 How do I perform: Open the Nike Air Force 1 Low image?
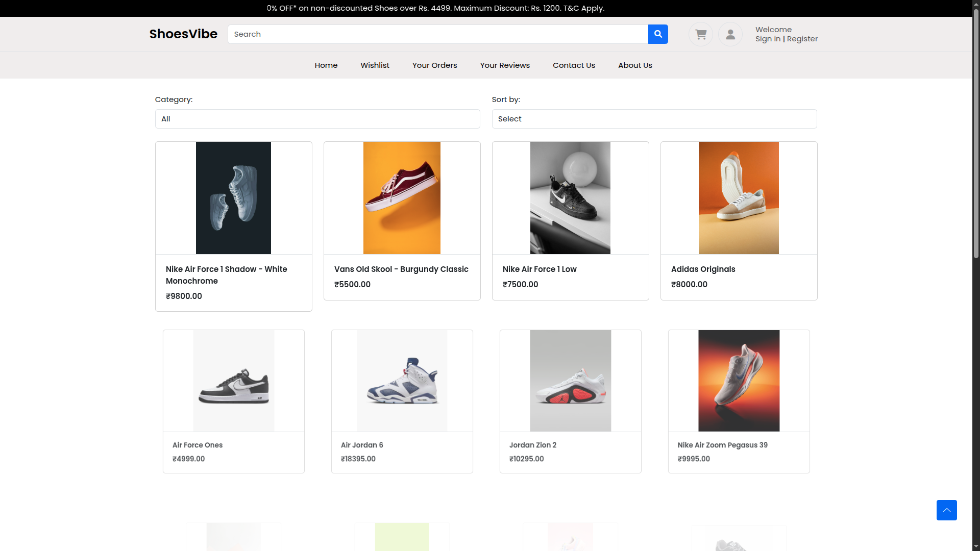[570, 198]
